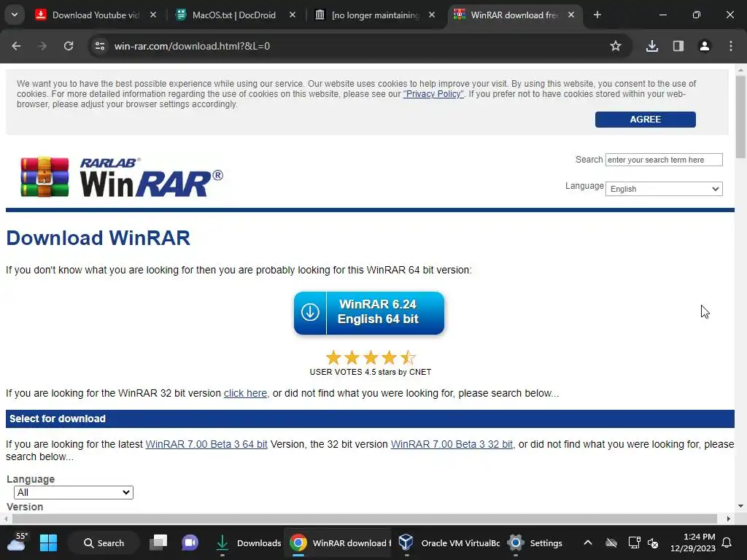Click the muted volume tray icon

click(x=653, y=543)
